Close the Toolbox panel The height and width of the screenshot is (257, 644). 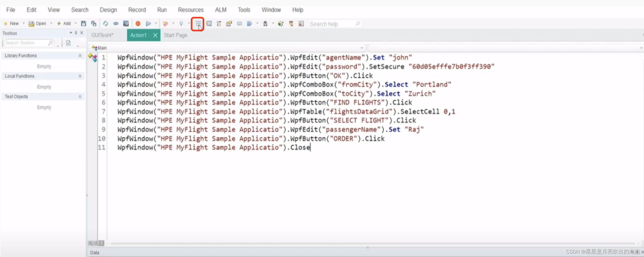click(82, 33)
